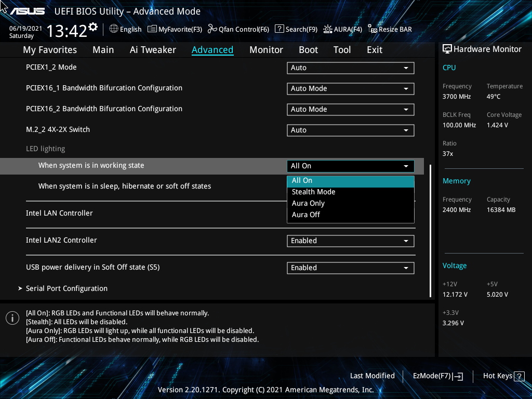
Task: Click the Hardware Monitor panel icon
Action: click(x=447, y=49)
